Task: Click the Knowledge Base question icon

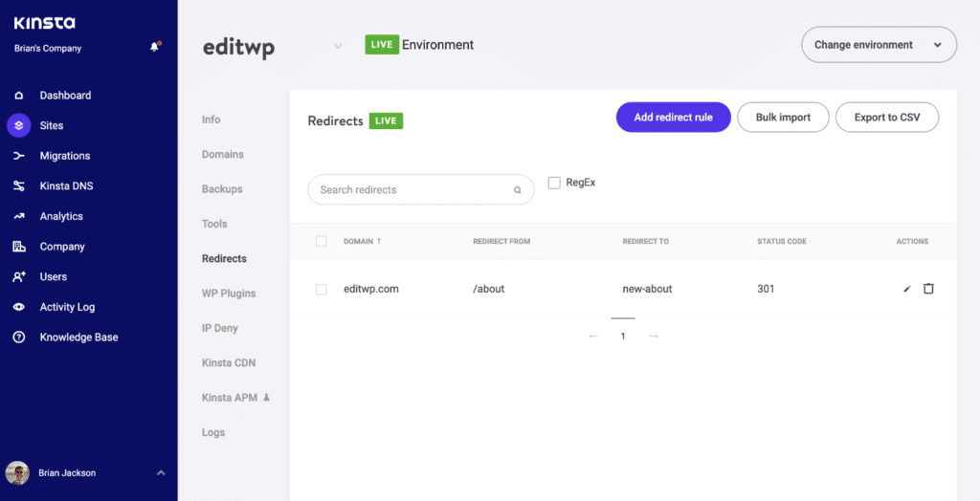Action: point(19,338)
